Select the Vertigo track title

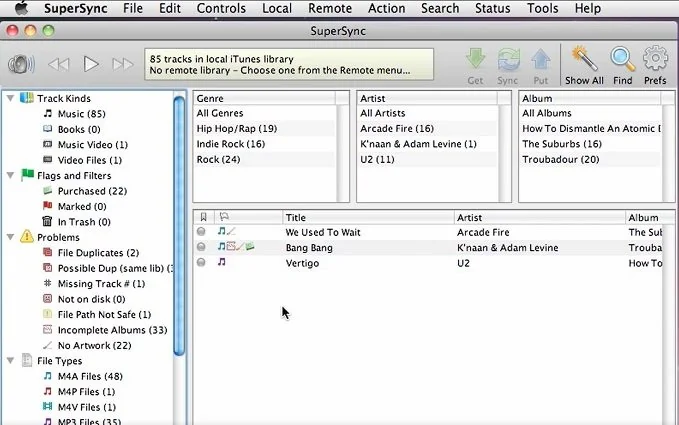(x=302, y=263)
